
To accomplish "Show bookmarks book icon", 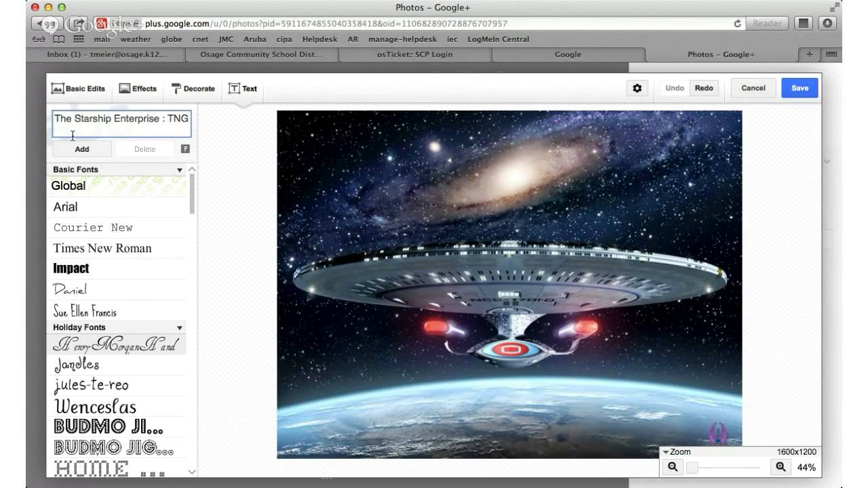I will point(59,39).
